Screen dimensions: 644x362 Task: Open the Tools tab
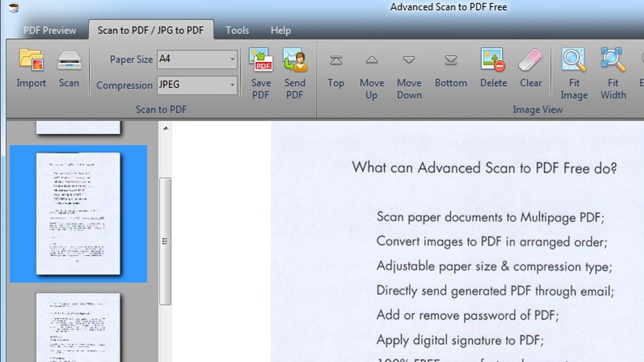[237, 31]
